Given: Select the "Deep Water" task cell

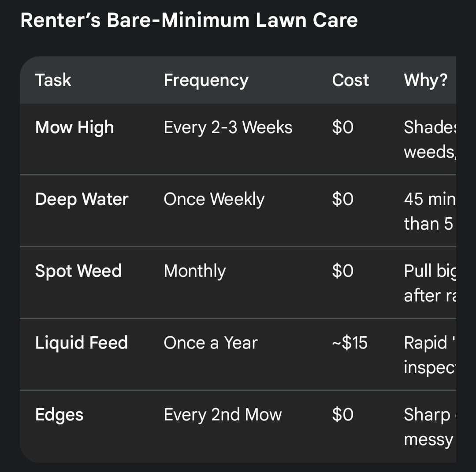Looking at the screenshot, I should point(82,199).
